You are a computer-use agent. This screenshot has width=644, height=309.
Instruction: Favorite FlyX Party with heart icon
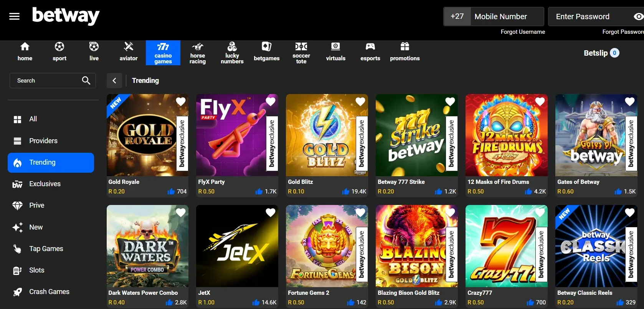(x=271, y=102)
